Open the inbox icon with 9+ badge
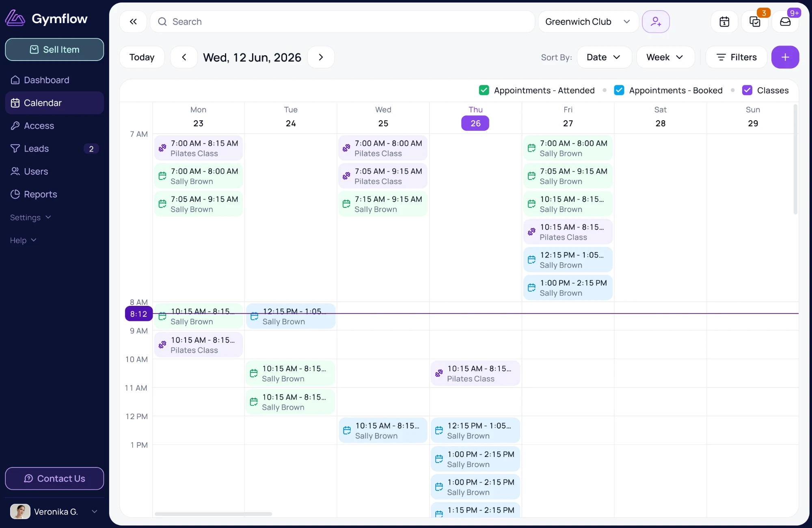The height and width of the screenshot is (528, 812). pos(785,22)
